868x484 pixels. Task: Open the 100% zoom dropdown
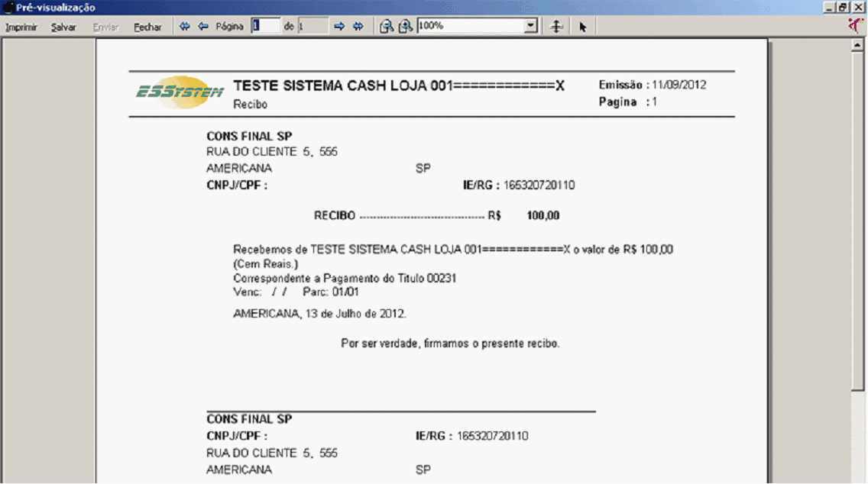click(531, 26)
